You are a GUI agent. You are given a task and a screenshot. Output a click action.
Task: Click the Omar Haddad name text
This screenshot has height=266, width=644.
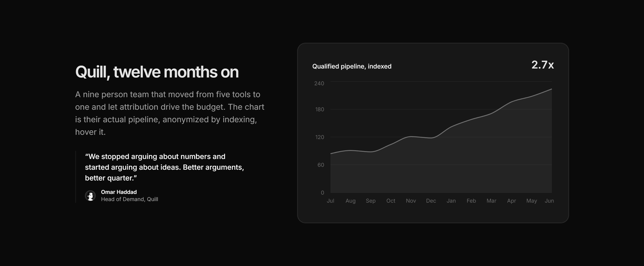(119, 192)
